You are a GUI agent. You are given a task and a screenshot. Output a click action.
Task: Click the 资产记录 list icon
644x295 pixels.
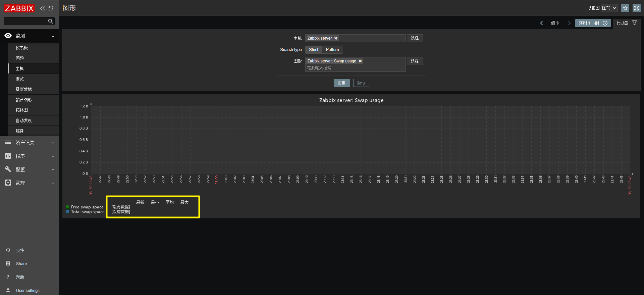(x=8, y=143)
